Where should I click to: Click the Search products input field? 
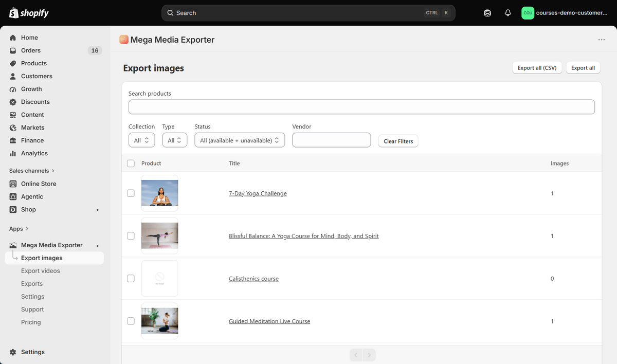[361, 107]
